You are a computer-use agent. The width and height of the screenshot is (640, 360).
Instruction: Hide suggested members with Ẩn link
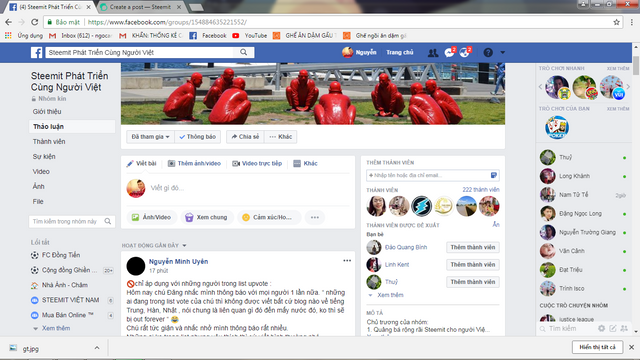[x=496, y=224]
